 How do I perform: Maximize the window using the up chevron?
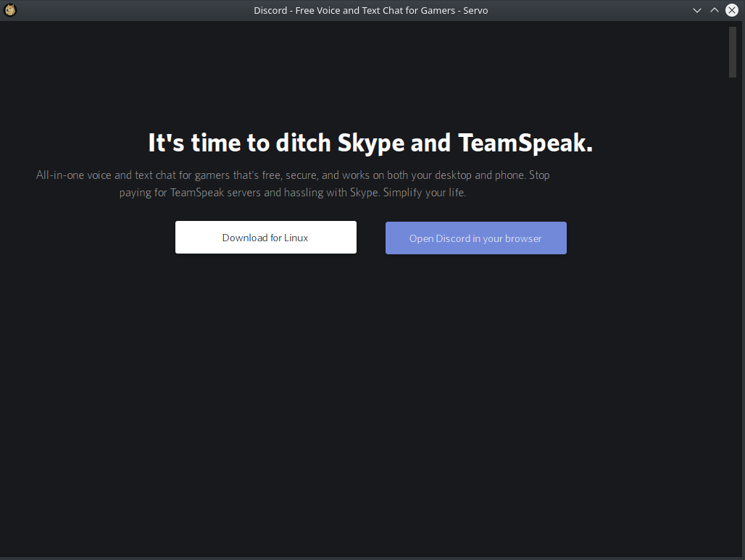coord(714,10)
